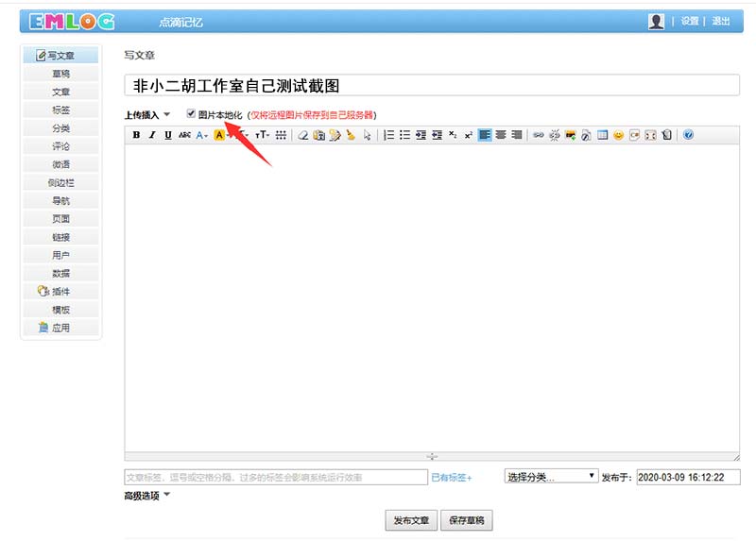
Task: Click the 保存草稿 save draft button
Action: [466, 520]
